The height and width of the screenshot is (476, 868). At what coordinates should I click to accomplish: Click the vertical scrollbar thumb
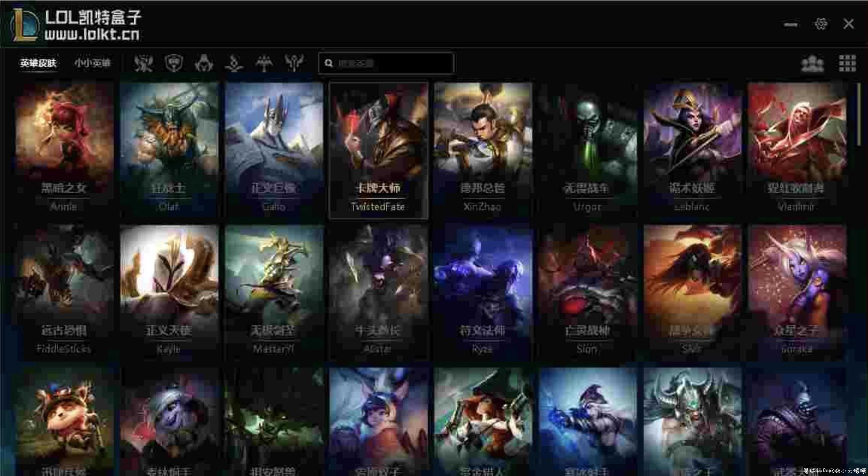pos(859,114)
